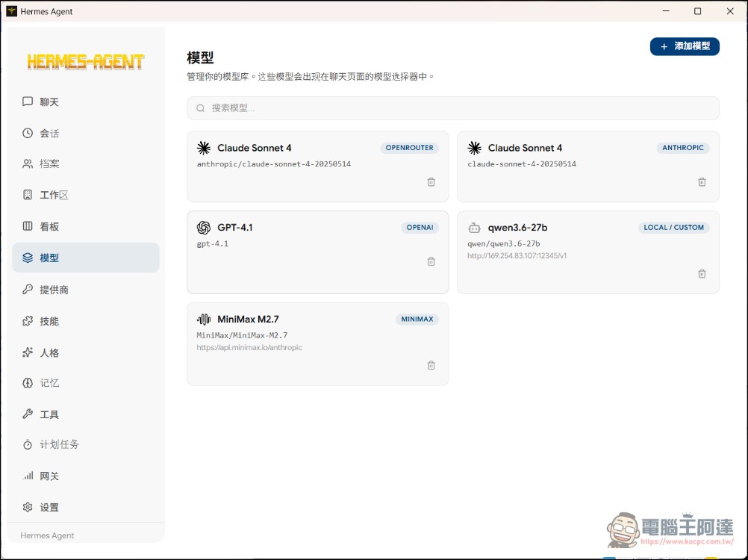Maximize the Hermes Agent window
This screenshot has width=748, height=560.
point(697,11)
